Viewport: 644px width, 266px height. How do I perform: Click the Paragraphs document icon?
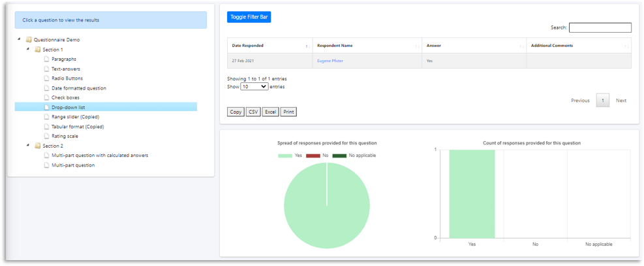tap(46, 59)
